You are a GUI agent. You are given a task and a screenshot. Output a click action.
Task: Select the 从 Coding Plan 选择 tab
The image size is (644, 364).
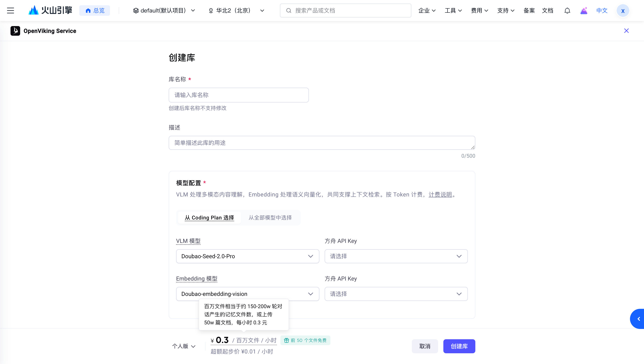tap(209, 217)
